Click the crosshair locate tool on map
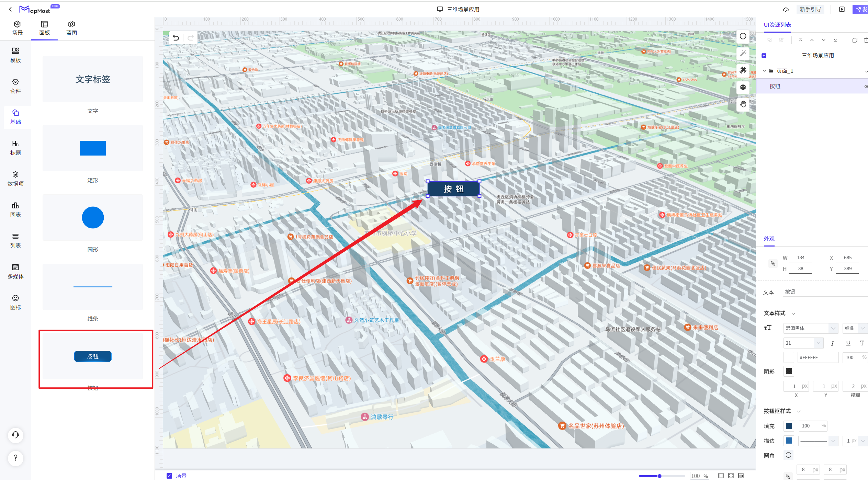 (743, 36)
